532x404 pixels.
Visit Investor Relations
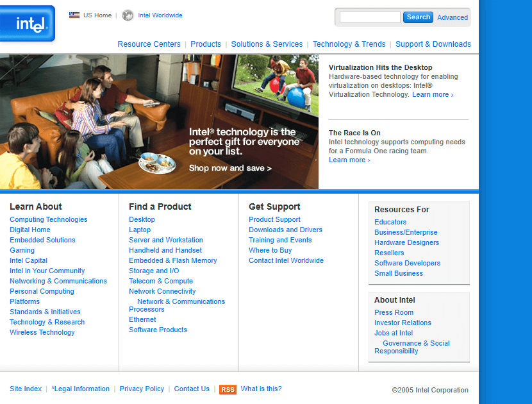403,323
